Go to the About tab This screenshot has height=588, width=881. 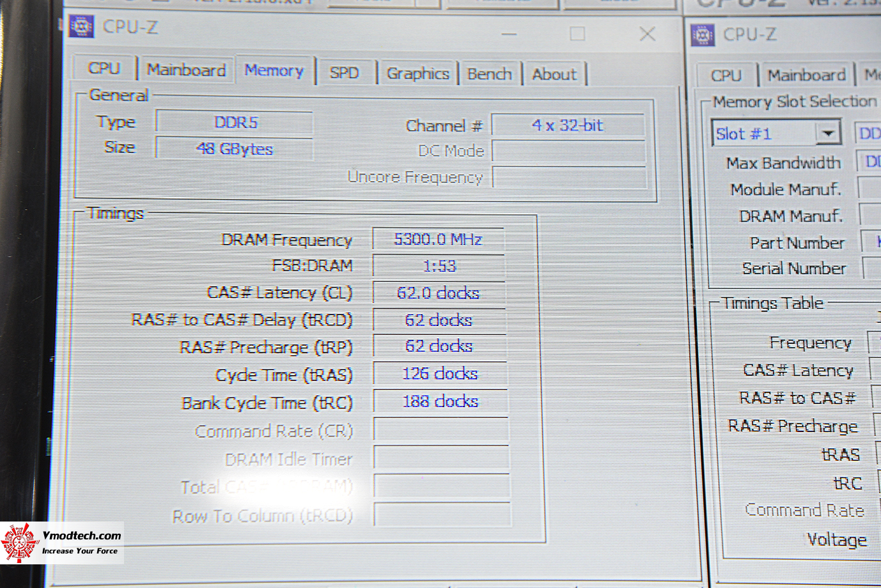coord(554,74)
